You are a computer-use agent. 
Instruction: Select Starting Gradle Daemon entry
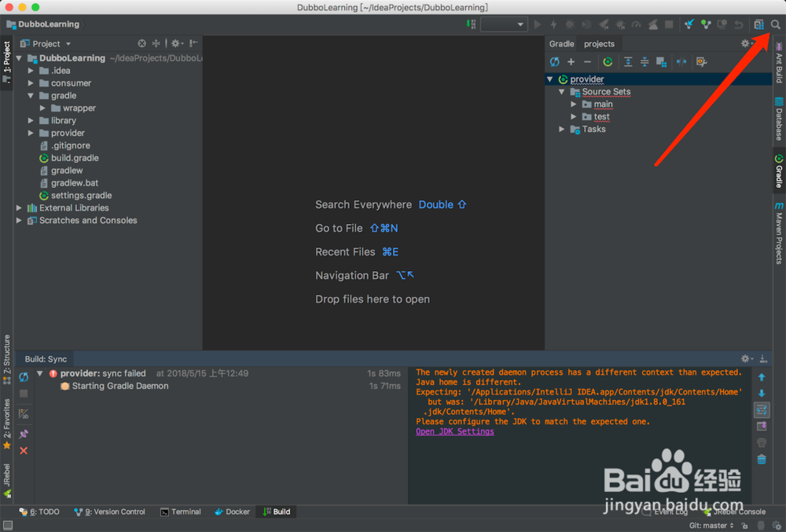pyautogui.click(x=120, y=386)
